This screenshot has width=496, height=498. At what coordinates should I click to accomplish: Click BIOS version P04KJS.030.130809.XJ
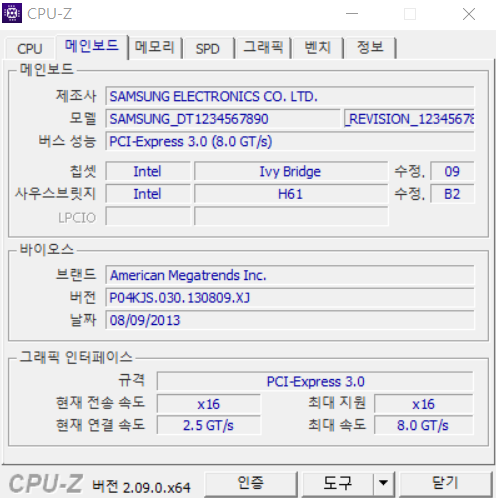click(290, 298)
